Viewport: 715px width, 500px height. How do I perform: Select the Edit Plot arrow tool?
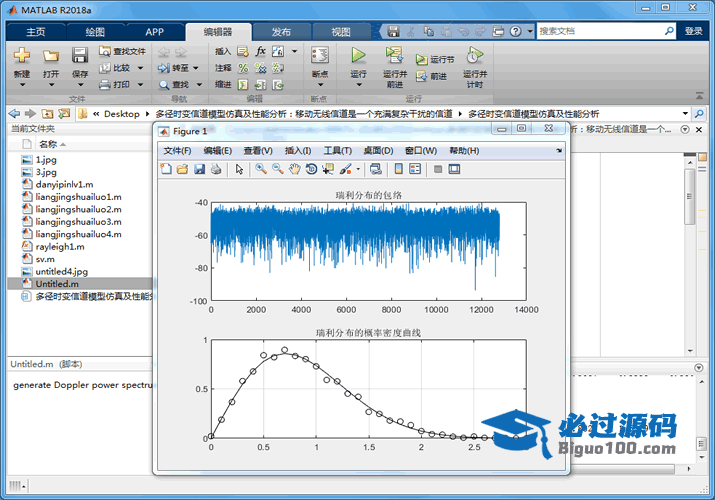pyautogui.click(x=239, y=169)
